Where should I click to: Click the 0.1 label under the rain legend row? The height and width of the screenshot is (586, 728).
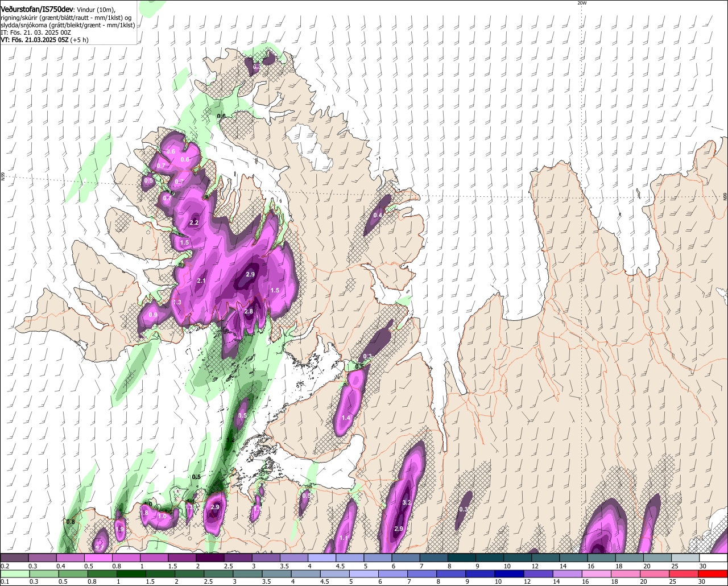click(5, 582)
